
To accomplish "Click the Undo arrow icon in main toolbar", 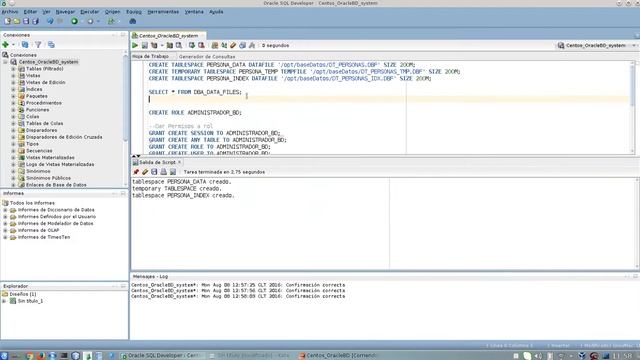I will 50,21.
